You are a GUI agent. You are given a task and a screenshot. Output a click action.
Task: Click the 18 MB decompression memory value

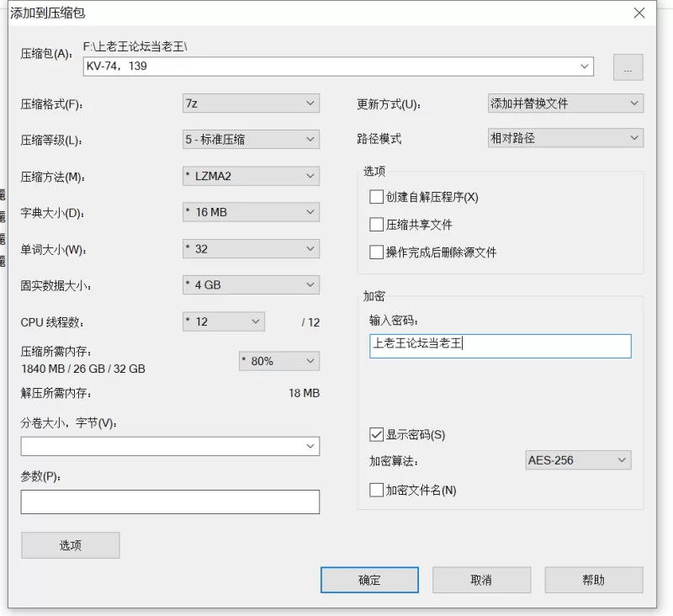click(304, 393)
